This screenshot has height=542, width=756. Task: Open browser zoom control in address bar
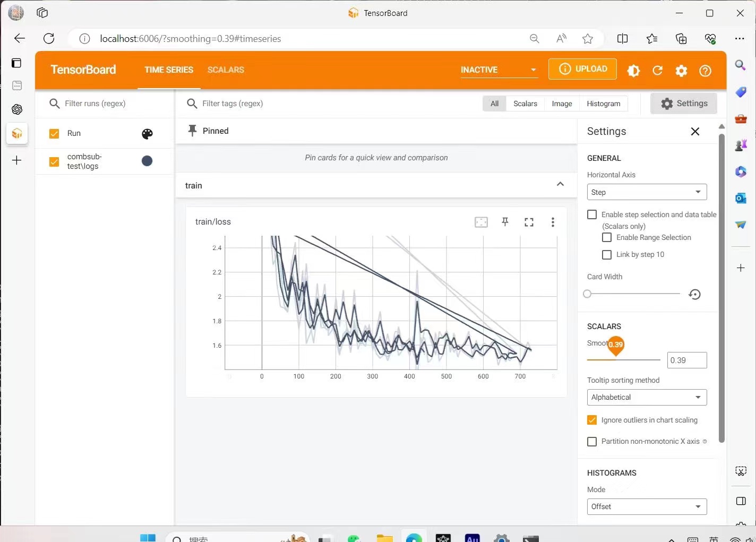click(x=535, y=39)
